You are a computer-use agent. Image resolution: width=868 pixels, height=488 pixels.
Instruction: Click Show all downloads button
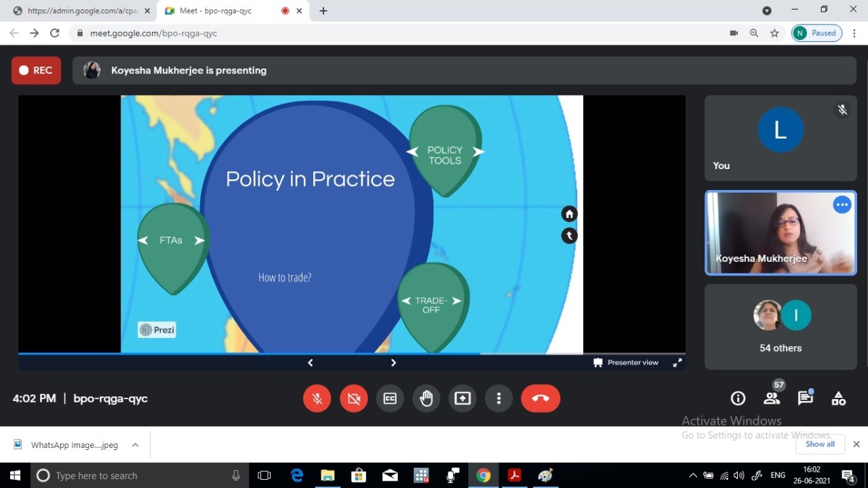click(820, 444)
